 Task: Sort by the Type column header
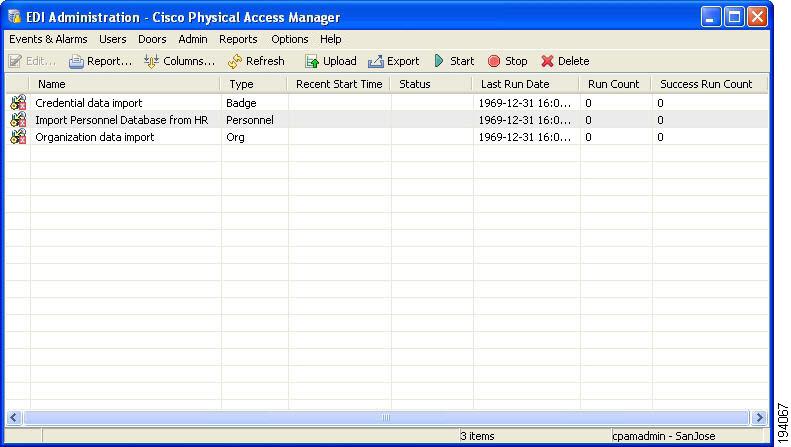(254, 84)
